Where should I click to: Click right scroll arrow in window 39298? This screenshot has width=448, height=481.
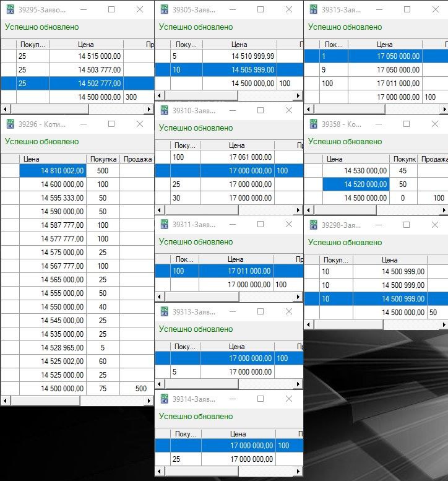pos(443,324)
